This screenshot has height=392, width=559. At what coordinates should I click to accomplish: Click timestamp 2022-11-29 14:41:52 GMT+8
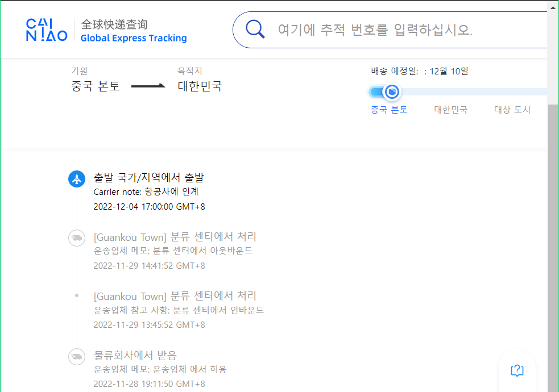pyautogui.click(x=149, y=266)
